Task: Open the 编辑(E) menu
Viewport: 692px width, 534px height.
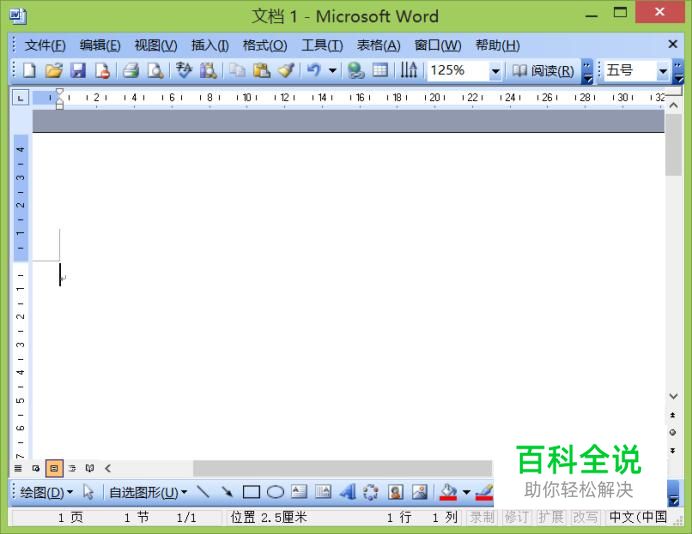Action: [x=100, y=45]
